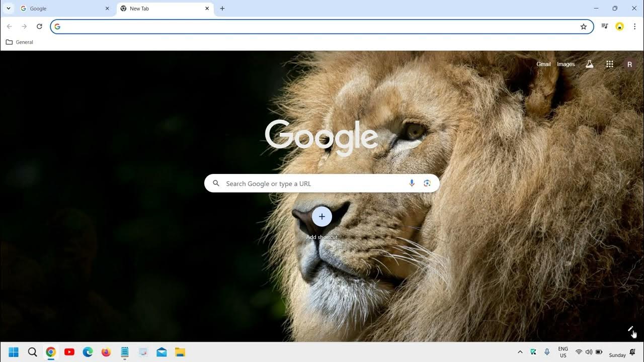Open Mail app in taskbar
The image size is (644, 362).
(x=162, y=352)
